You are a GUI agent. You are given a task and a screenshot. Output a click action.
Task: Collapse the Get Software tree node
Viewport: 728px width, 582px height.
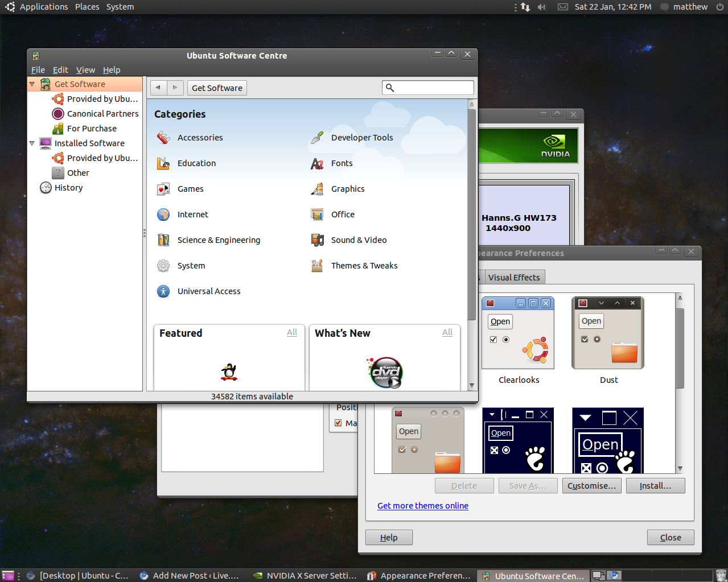[32, 84]
